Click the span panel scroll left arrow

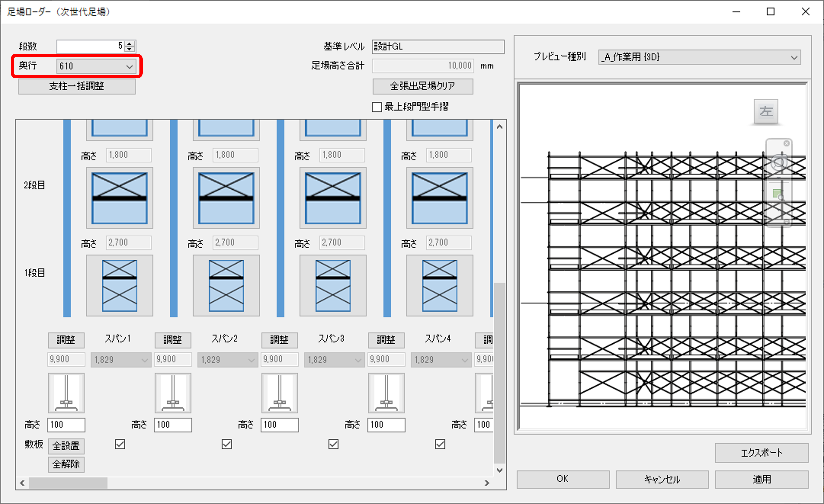22,483
